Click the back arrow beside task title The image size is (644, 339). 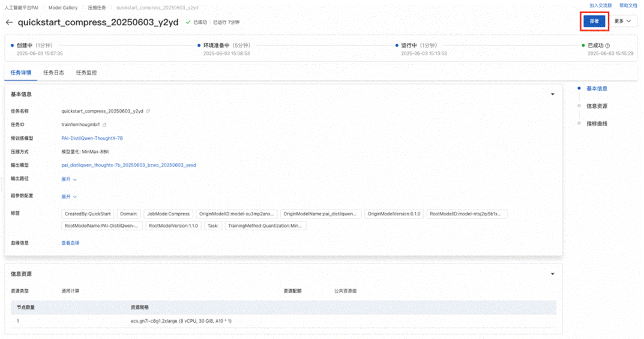click(x=9, y=22)
